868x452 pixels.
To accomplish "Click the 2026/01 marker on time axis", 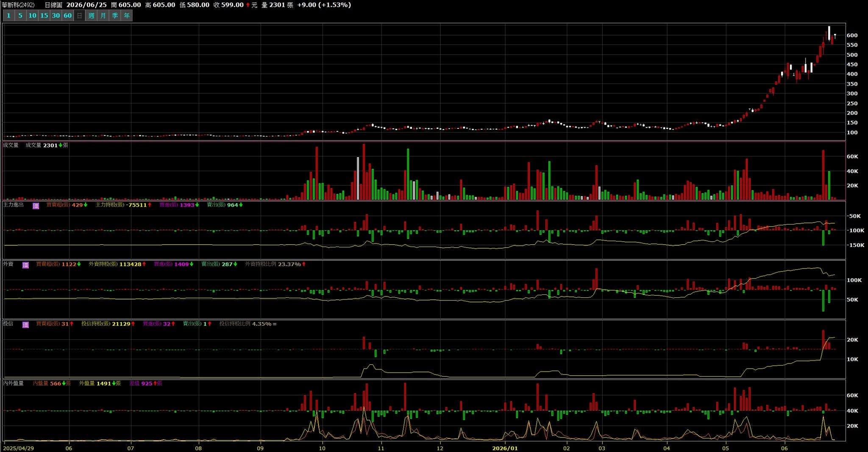I will pyautogui.click(x=505, y=448).
